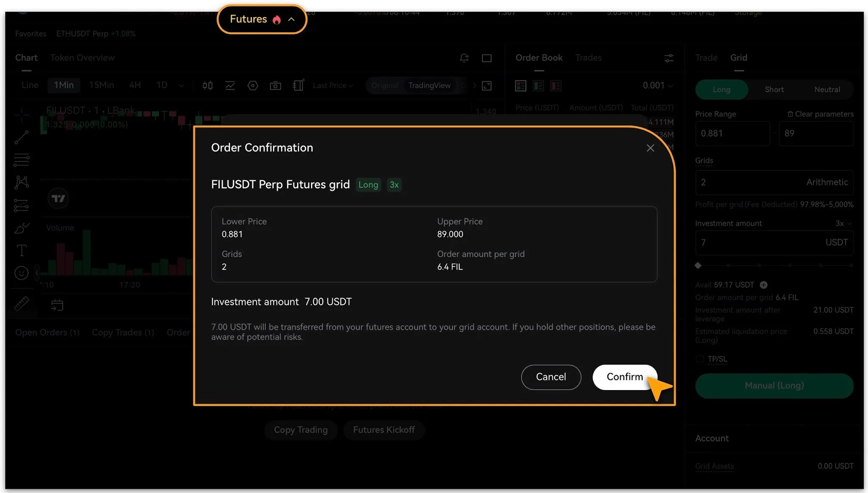Click the add funds plus icon
Viewport: 868px width, 493px height.
coord(764,285)
